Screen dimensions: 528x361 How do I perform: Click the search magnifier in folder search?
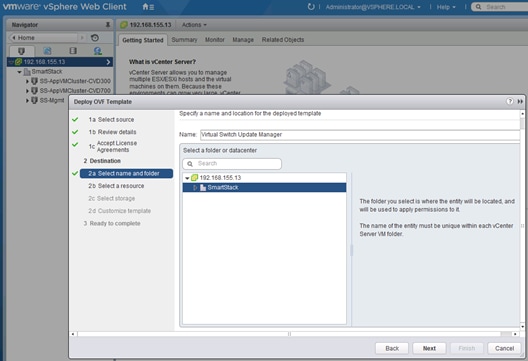[190, 164]
